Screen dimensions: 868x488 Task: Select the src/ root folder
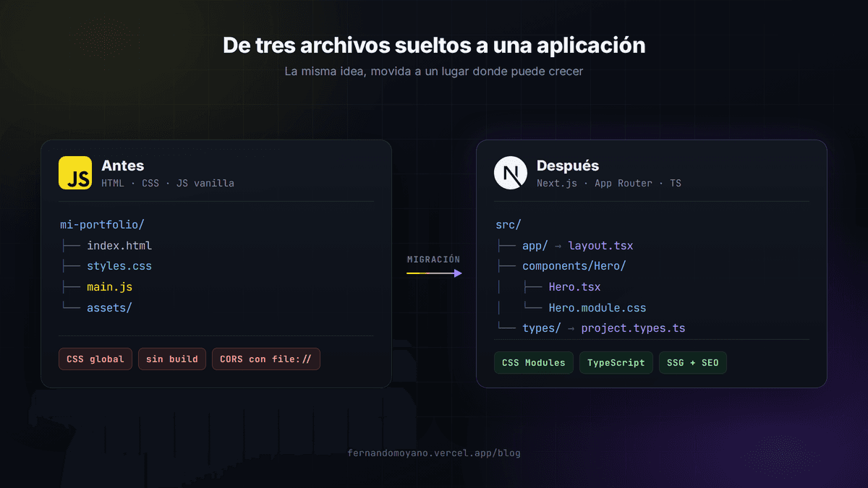[x=509, y=225]
